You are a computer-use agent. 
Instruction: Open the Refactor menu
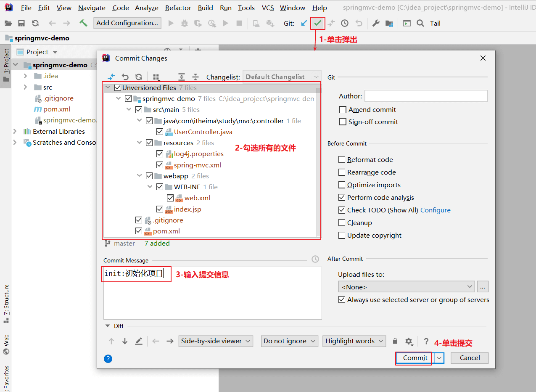click(178, 8)
